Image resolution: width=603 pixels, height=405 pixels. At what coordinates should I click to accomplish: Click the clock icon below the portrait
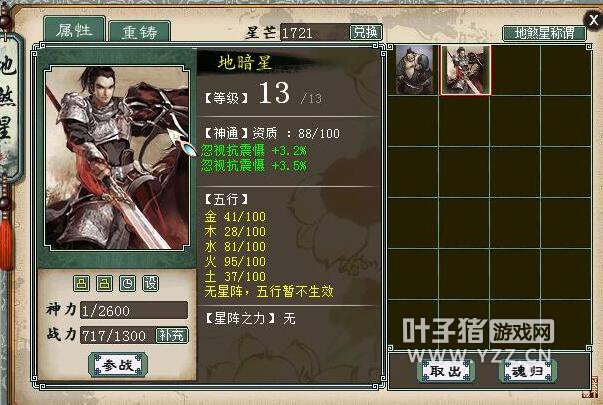[127, 284]
